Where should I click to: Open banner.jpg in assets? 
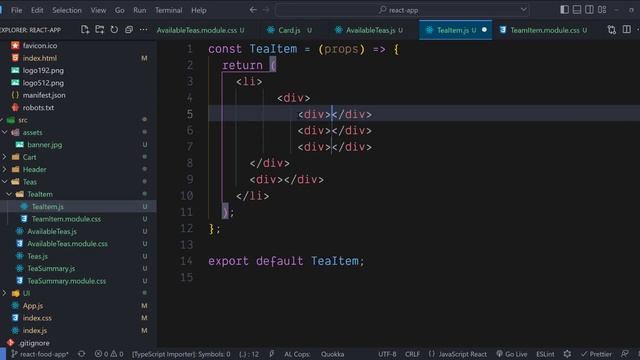44,145
